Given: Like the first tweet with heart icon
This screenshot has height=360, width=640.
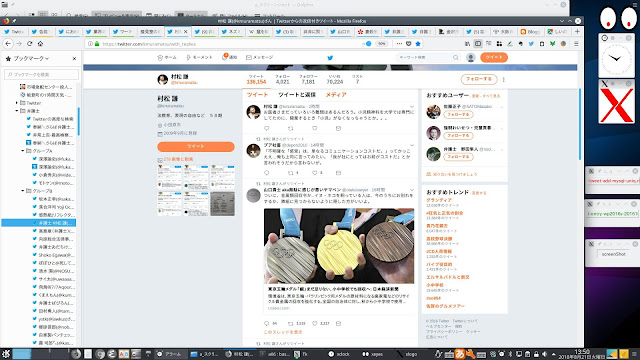Looking at the screenshot, I should [x=315, y=128].
